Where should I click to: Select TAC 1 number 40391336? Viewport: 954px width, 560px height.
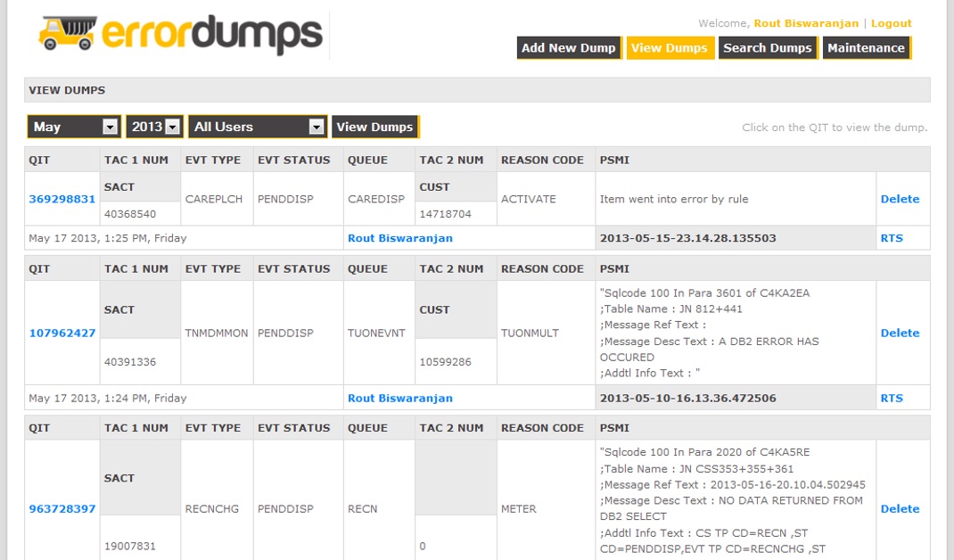[x=129, y=361]
